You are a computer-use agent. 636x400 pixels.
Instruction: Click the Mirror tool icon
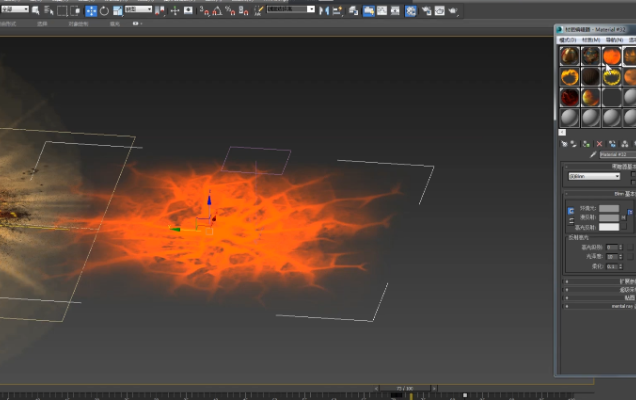[324, 11]
